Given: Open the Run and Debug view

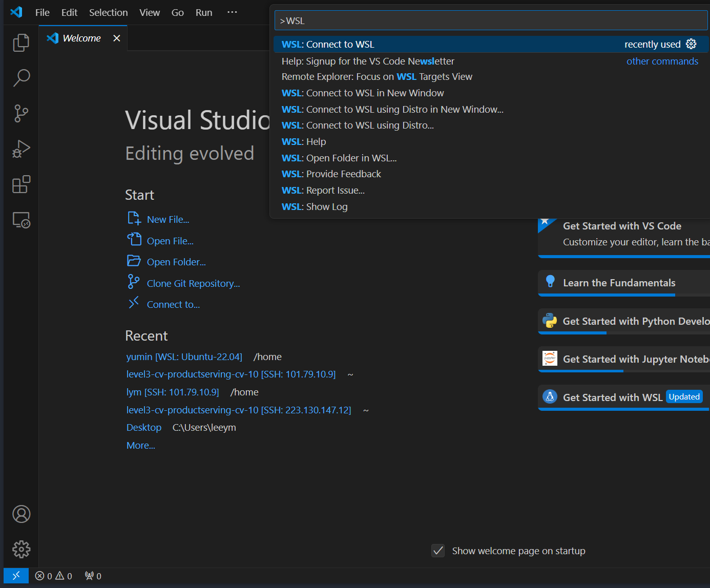Looking at the screenshot, I should 21,149.
